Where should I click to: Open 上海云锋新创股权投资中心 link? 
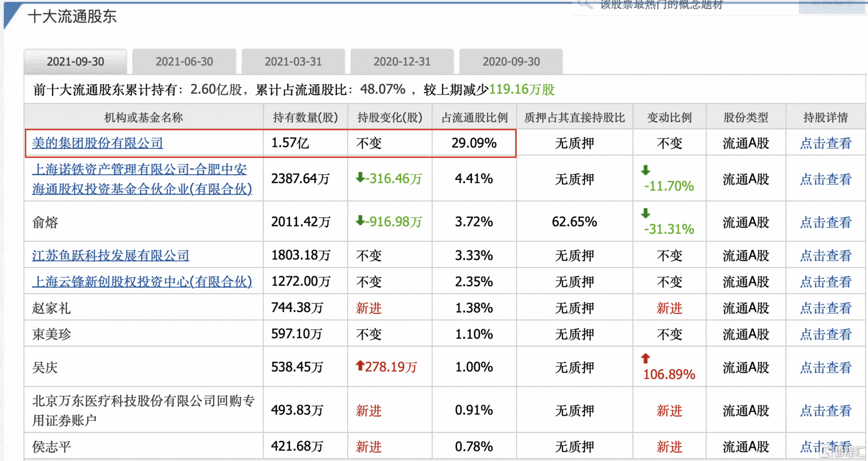point(142,281)
